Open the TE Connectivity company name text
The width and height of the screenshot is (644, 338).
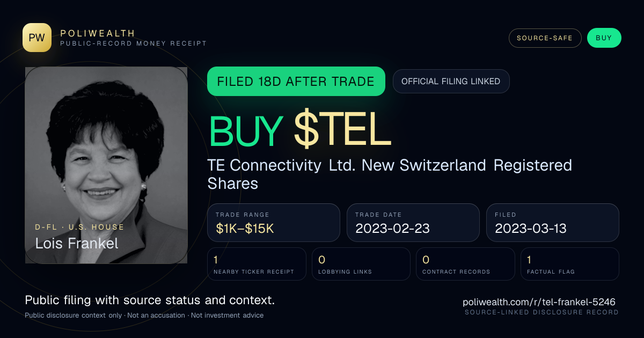[390, 174]
